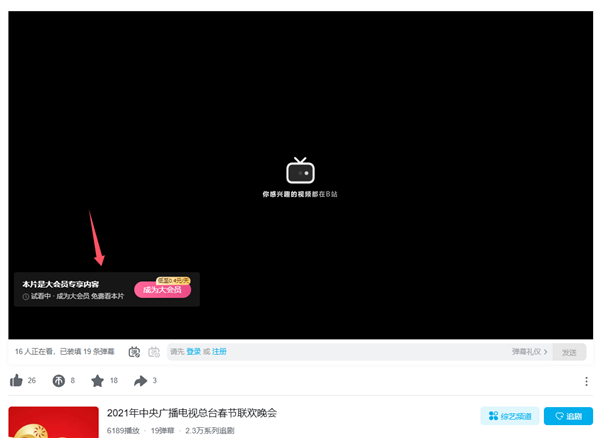600x438 pixels.
Task: Click the share arrow icon
Action: (140, 381)
